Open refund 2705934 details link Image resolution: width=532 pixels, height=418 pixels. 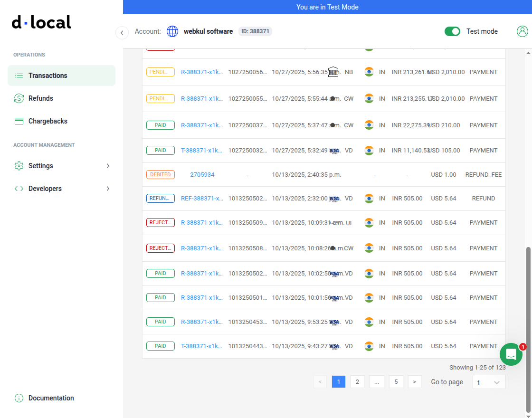[202, 174]
